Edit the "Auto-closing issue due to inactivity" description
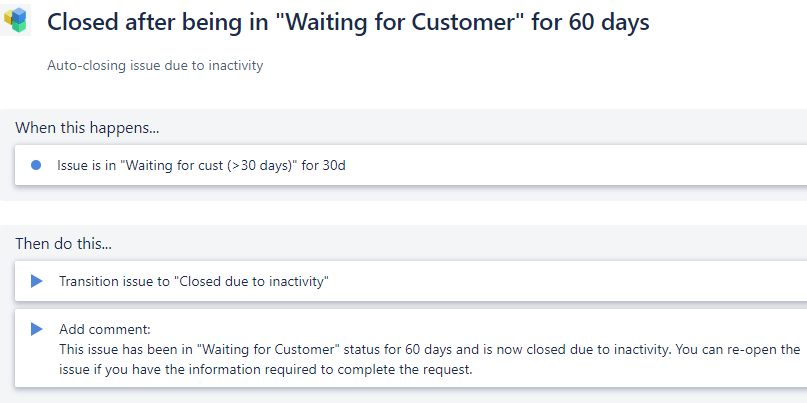Screen dimensions: 807x403 click(x=155, y=65)
